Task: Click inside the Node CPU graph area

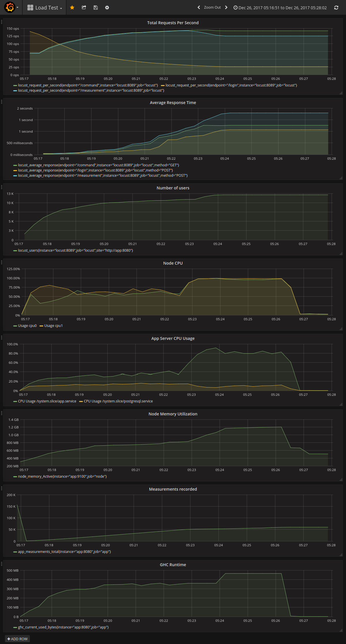Action: point(177,292)
